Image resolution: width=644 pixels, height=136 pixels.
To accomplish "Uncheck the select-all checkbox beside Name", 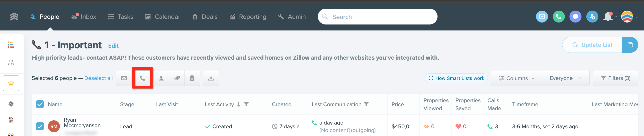I will (x=40, y=104).
